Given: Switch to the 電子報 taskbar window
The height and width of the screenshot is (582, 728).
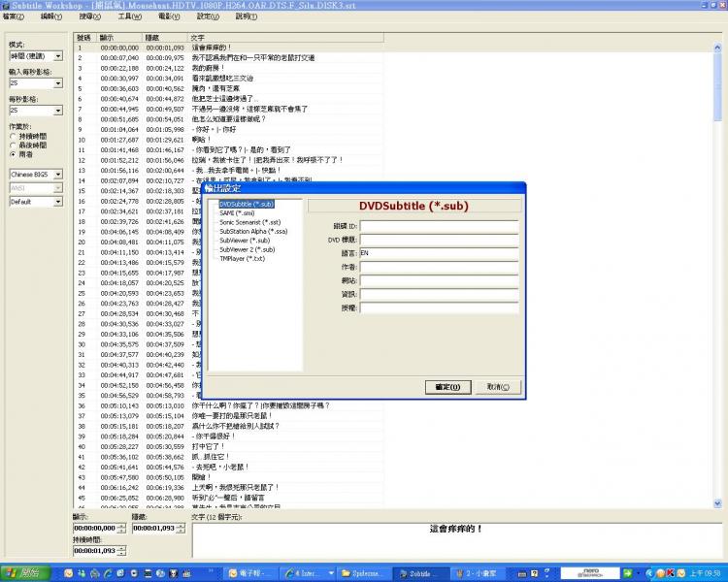Looking at the screenshot, I should (252, 573).
